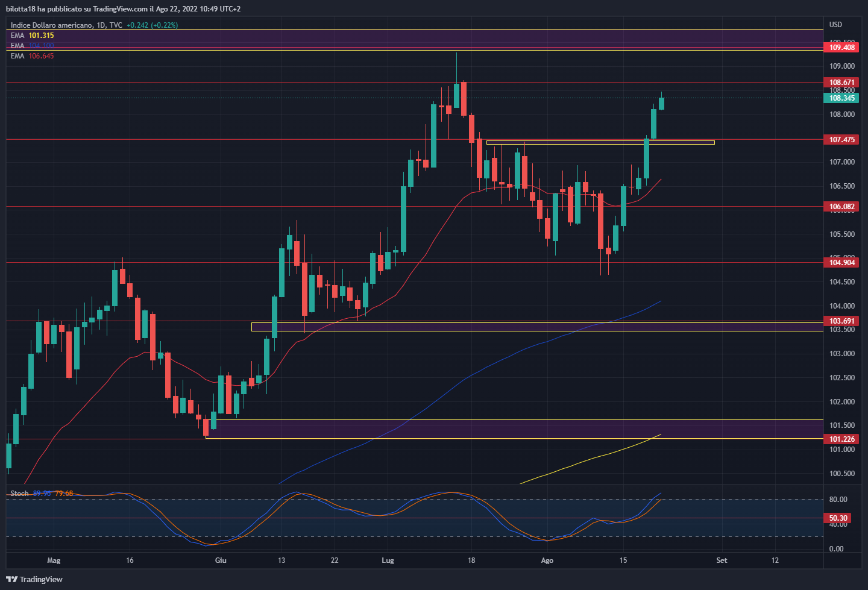Viewport: 868px width, 590px height.
Task: Click the 12 date label on time axis
Action: (x=775, y=560)
